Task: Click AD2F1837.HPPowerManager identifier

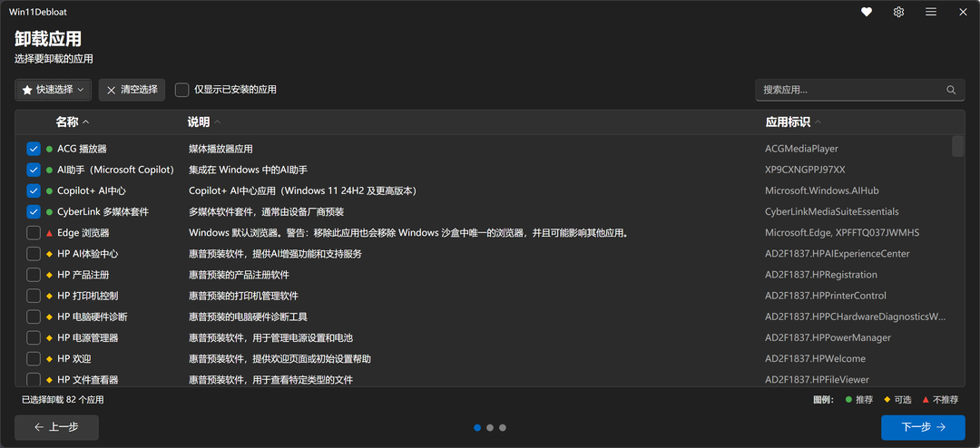Action: click(x=828, y=337)
